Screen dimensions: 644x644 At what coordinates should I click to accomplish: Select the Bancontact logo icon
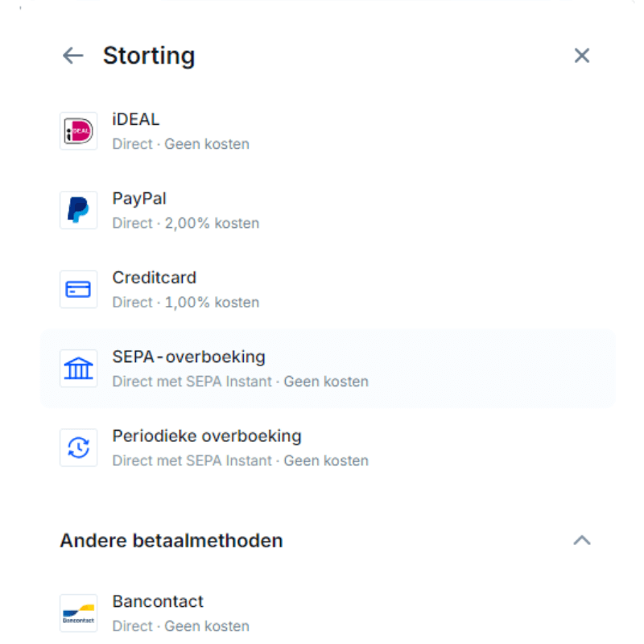pos(78,613)
